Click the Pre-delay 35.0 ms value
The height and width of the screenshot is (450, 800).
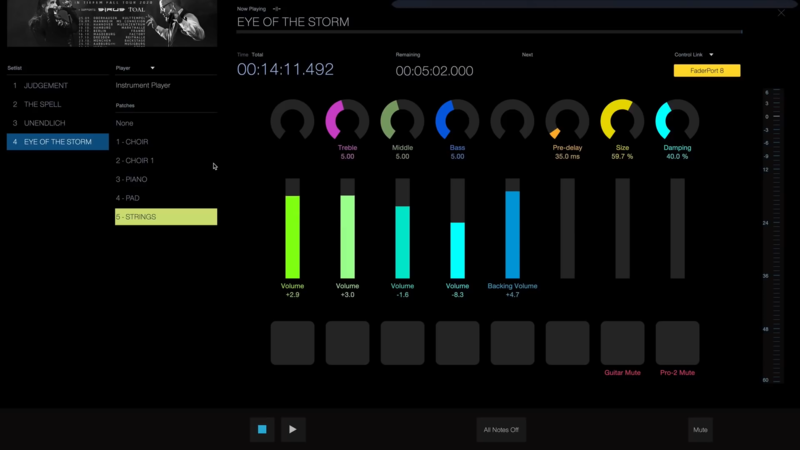click(x=567, y=157)
